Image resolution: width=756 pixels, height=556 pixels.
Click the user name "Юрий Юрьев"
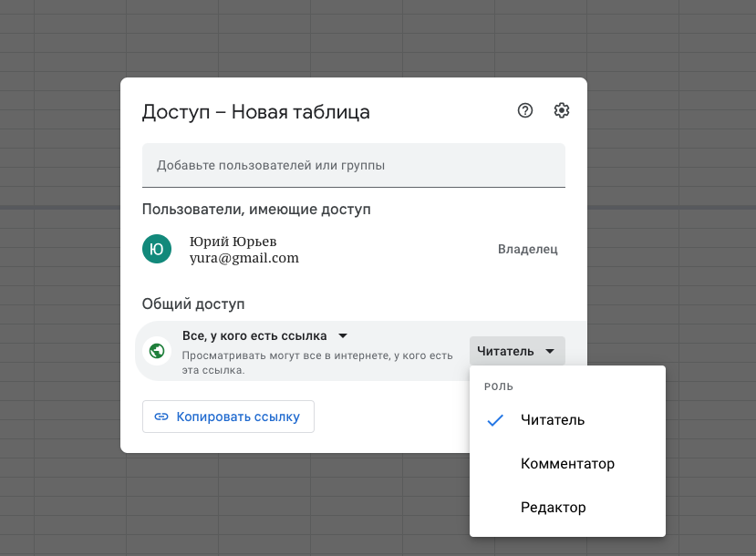point(233,242)
